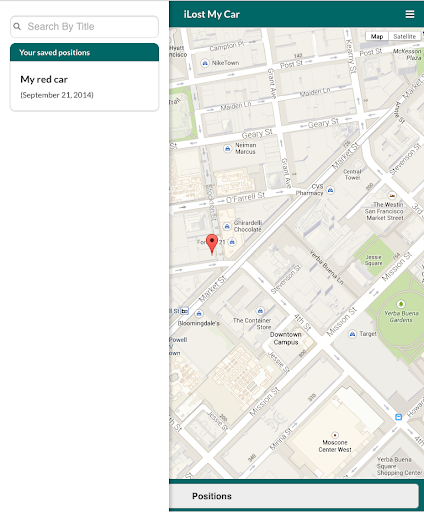Click the Westin hotel map icon
The image size is (424, 512).
(392, 195)
